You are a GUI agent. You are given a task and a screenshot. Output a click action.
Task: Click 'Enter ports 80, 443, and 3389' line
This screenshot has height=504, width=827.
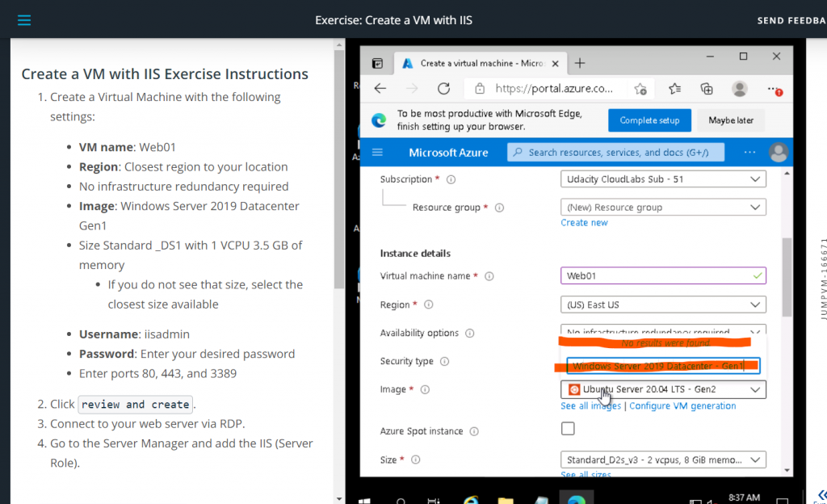click(x=157, y=374)
